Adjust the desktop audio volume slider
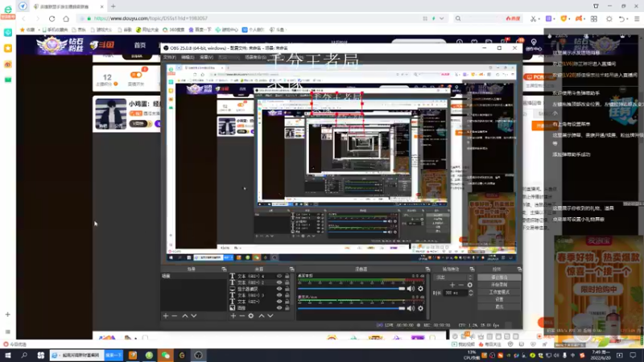Viewport: 644px width, 362px height. 352,289
